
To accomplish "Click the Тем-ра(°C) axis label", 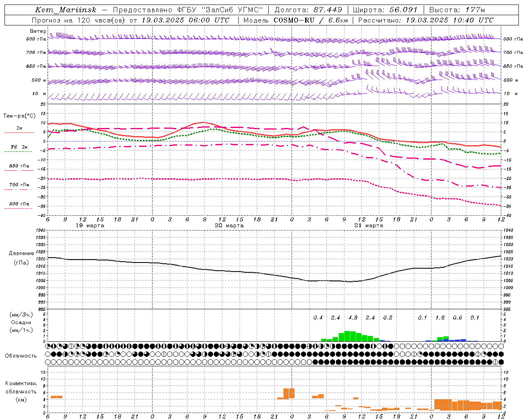I will 19,116.
